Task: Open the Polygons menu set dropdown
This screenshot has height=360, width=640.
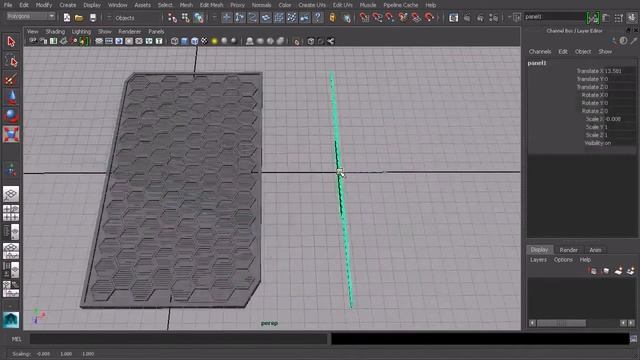Action: point(31,16)
